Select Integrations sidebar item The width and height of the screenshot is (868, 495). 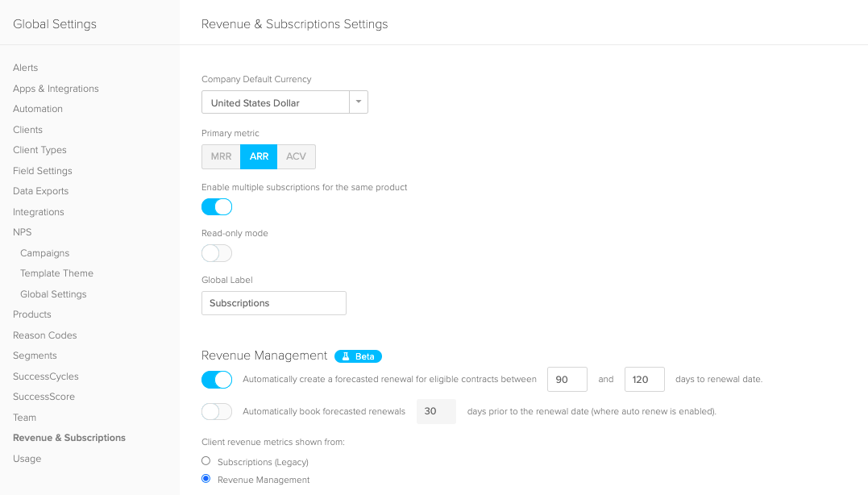click(39, 212)
